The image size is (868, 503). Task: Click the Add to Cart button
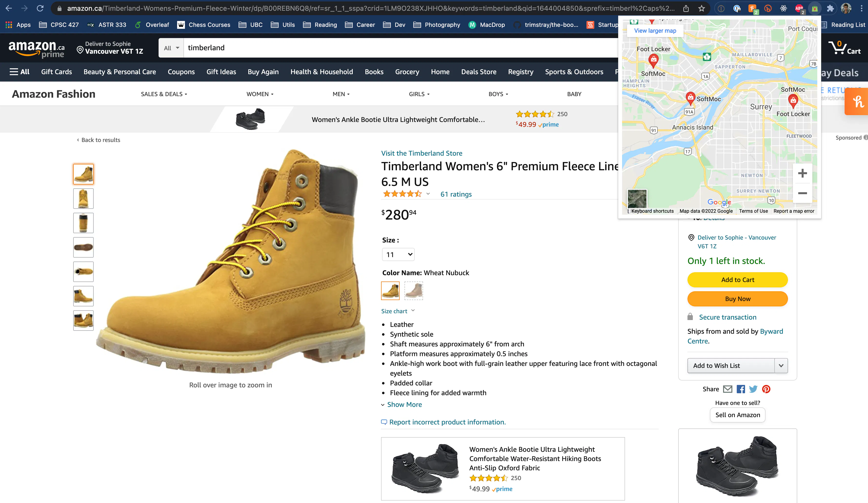pyautogui.click(x=737, y=280)
